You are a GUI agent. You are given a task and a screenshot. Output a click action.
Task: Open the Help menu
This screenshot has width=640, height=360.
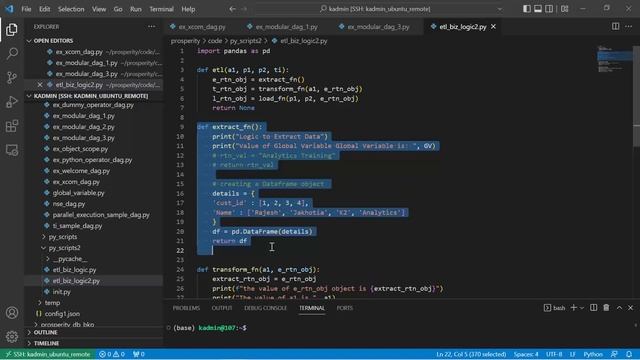coord(188,9)
